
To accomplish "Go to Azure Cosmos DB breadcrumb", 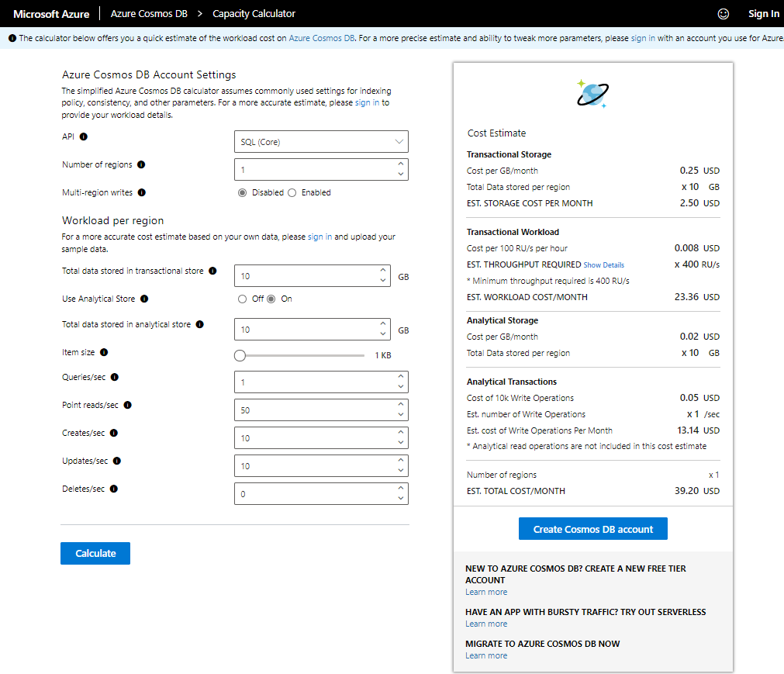I will tap(149, 13).
